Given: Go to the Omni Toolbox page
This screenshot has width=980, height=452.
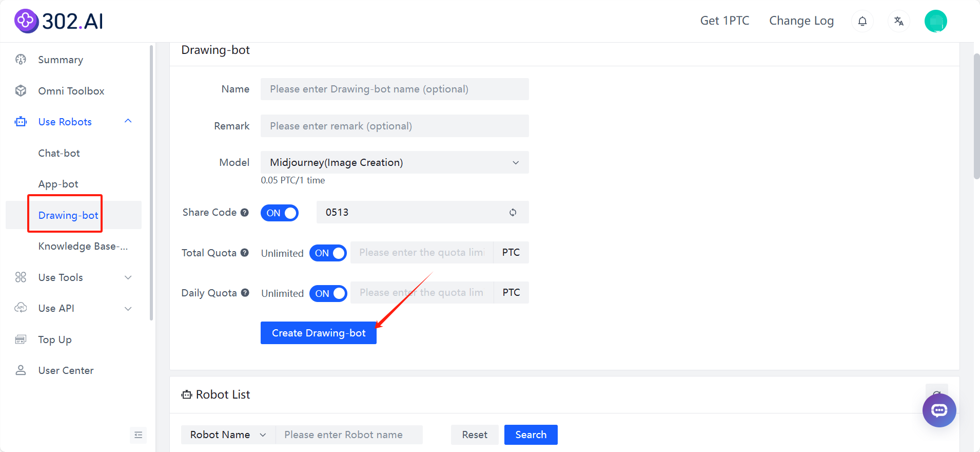Looking at the screenshot, I should click(71, 91).
